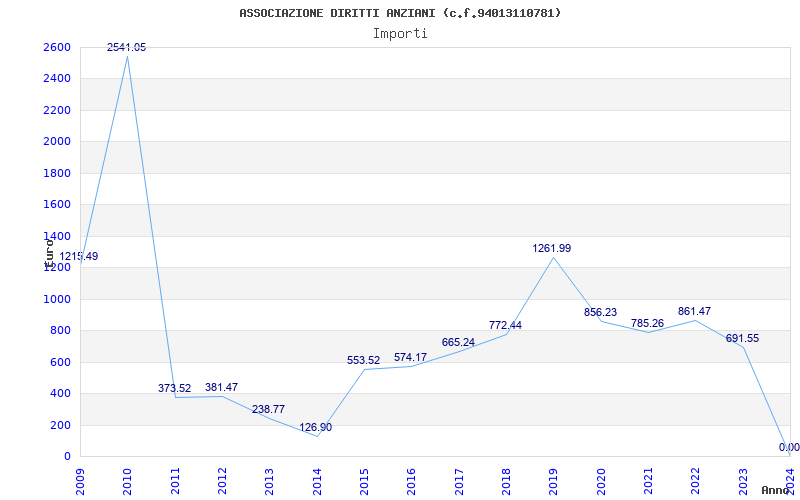The height and width of the screenshot is (500, 800).
Task: Click the chart title ASSOCIAZIONE DIRITTI ANZIANI
Action: [x=400, y=13]
